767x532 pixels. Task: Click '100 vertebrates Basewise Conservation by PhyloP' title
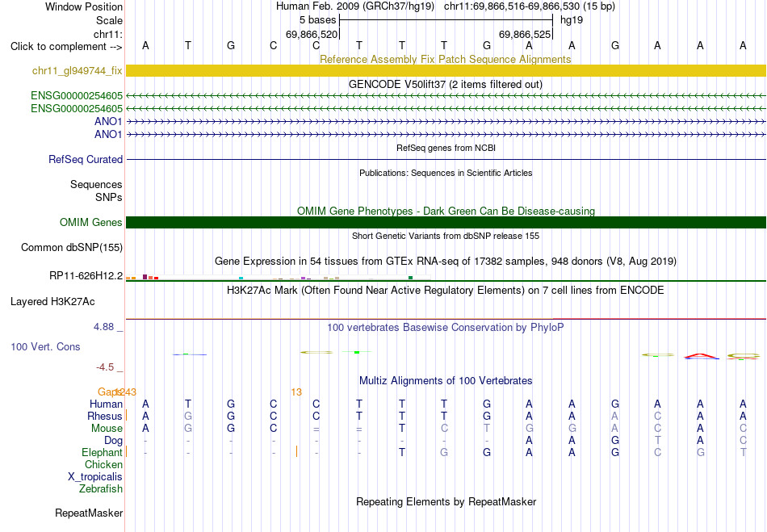[446, 327]
